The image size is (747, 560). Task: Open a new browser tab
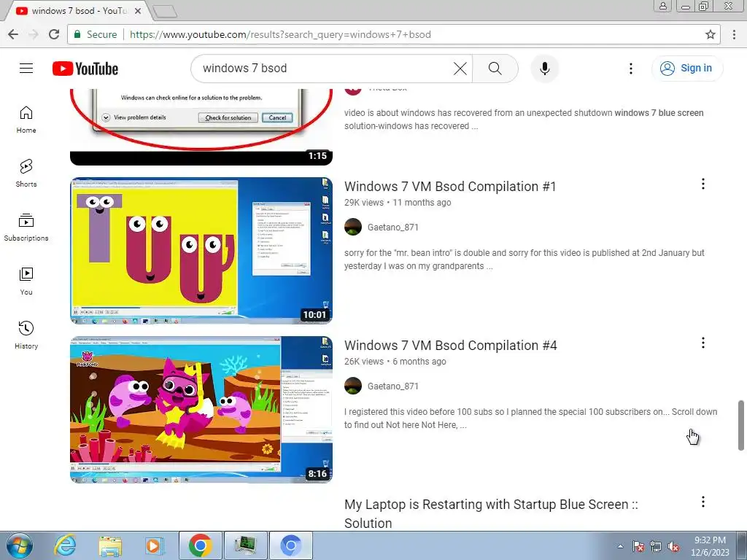(165, 11)
